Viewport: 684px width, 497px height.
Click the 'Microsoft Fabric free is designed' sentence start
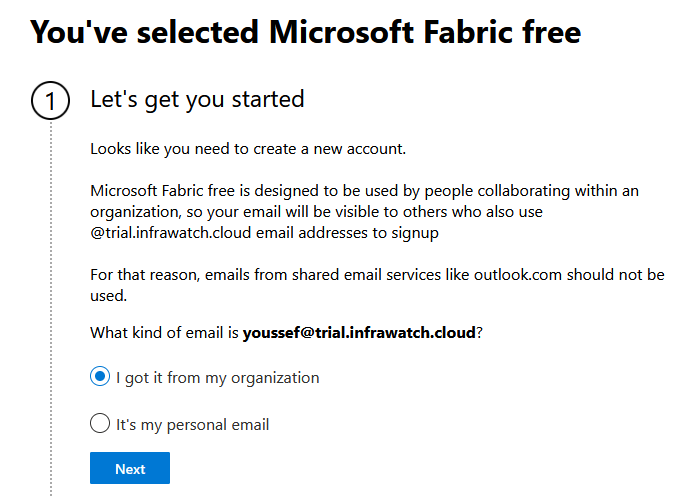pos(200,191)
